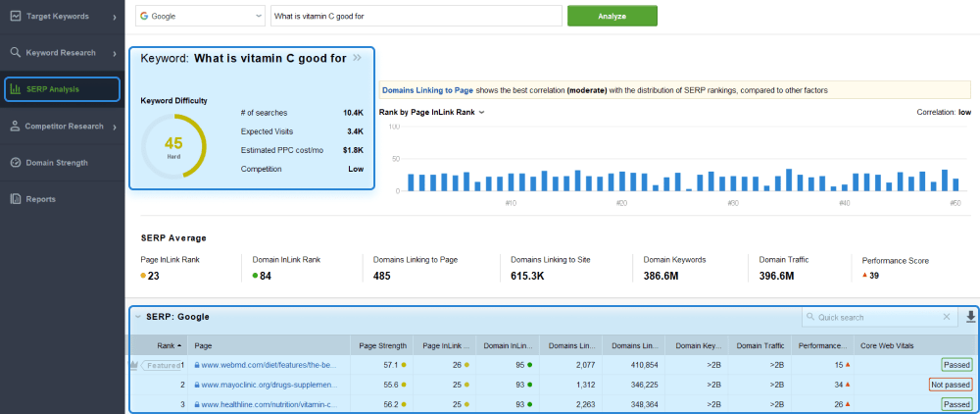
Task: Click the red triangle beside Performance 15
Action: click(x=848, y=365)
